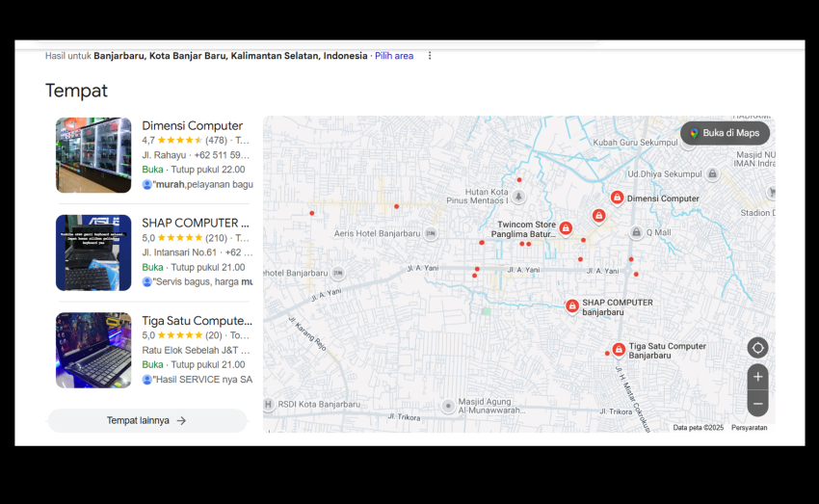This screenshot has width=819, height=504.
Task: Click the SHAP COMPUTER map pin
Action: pyautogui.click(x=572, y=306)
